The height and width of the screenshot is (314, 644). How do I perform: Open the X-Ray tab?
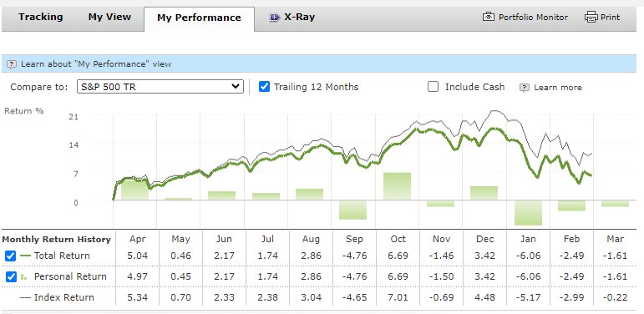tap(292, 18)
